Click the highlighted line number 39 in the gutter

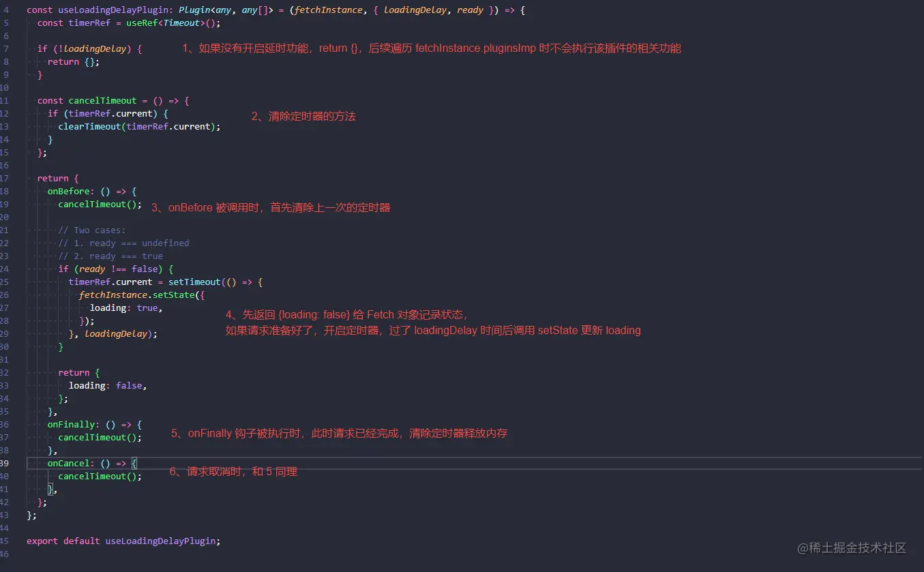tap(4, 464)
